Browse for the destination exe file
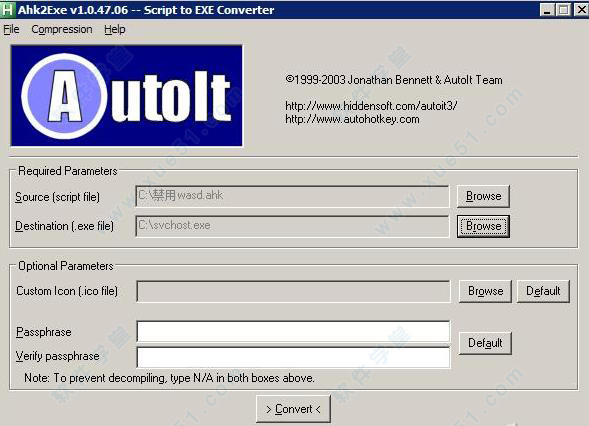Viewport: 589px width, 426px height. (x=483, y=226)
